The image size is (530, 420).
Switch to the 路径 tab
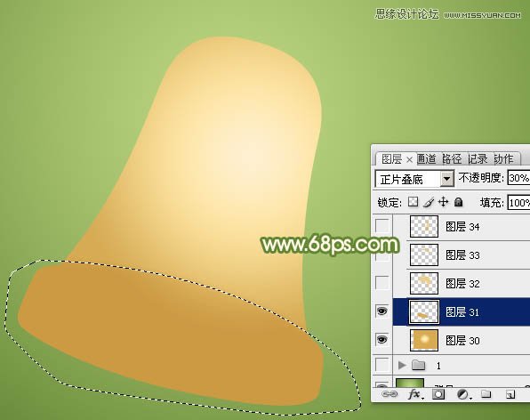[x=452, y=159]
